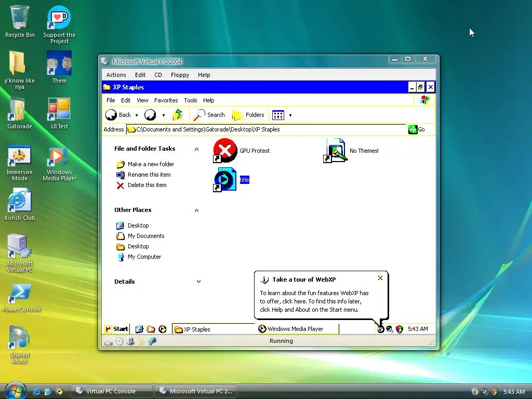Click the Take a tour balloon text
This screenshot has height=399, width=532.
314,301
